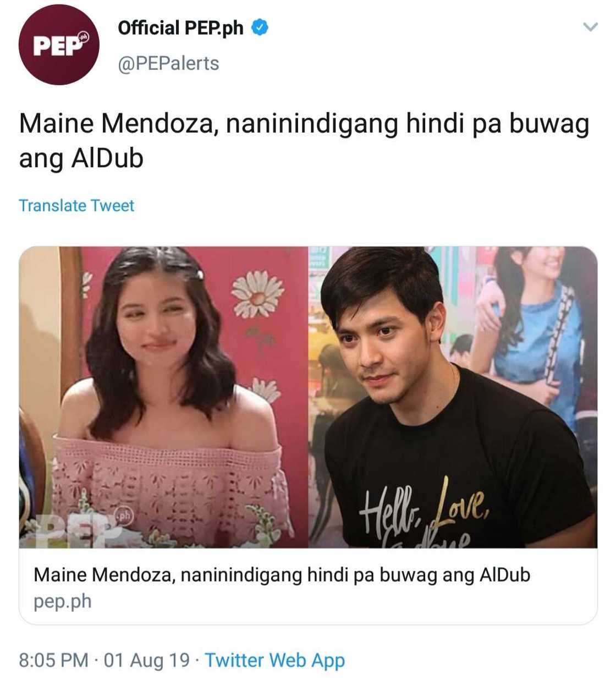Expand the tweet options chevron
616x685 pixels.
click(x=590, y=26)
